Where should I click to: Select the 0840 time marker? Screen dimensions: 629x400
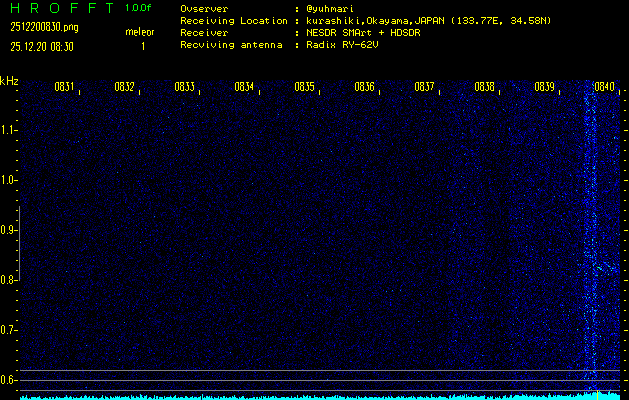coord(604,87)
